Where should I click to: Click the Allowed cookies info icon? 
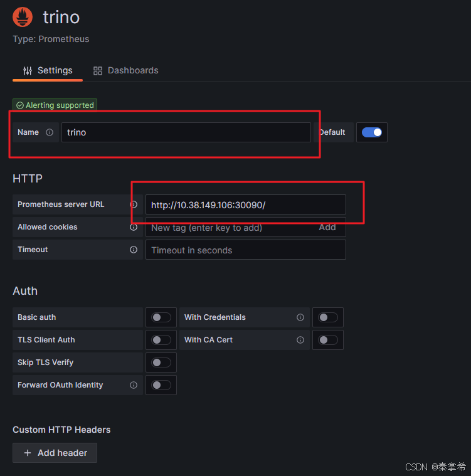(134, 227)
